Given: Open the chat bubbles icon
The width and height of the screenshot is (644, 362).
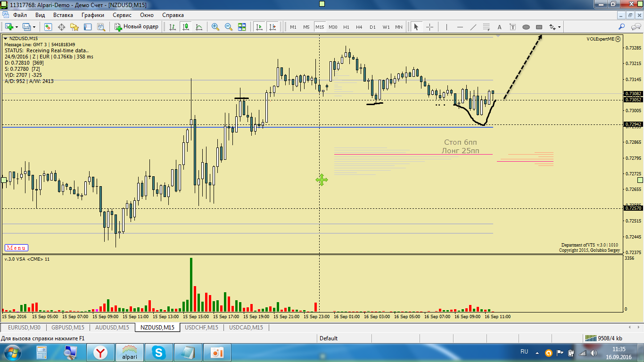Looking at the screenshot, I should click(635, 27).
